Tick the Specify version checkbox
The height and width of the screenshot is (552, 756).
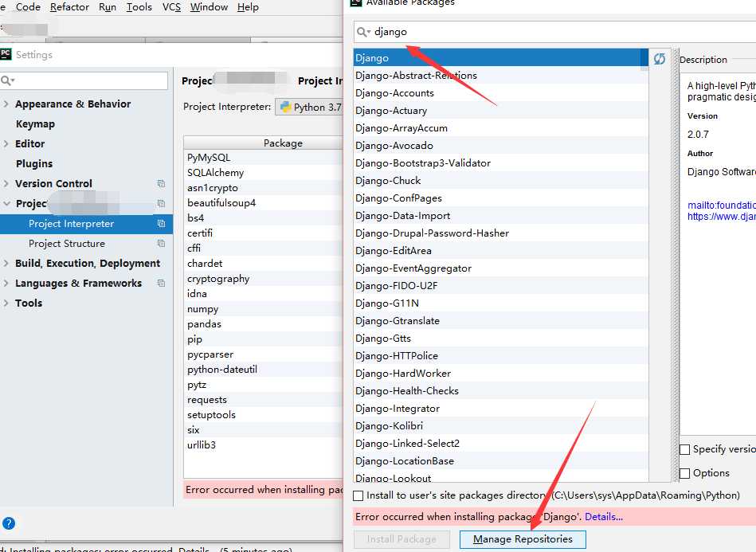pyautogui.click(x=684, y=449)
